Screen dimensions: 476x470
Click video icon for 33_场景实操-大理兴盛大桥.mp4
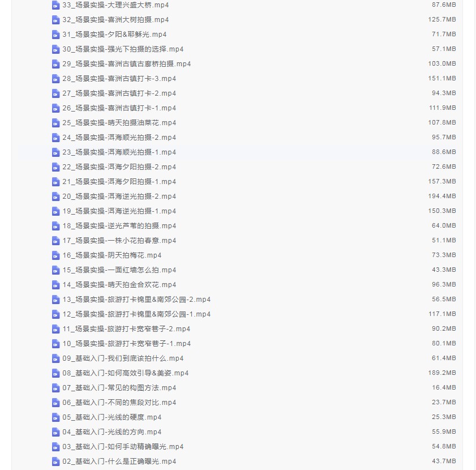(x=55, y=5)
